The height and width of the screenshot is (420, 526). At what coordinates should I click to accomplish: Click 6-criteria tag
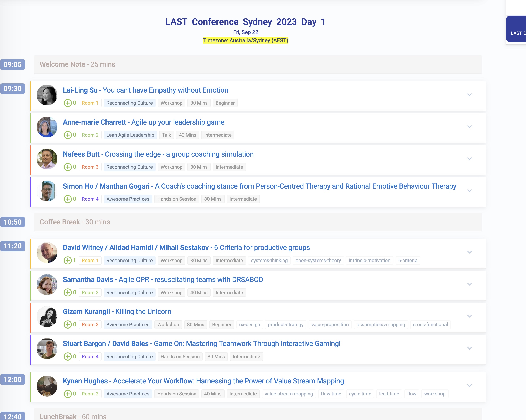[x=408, y=260]
